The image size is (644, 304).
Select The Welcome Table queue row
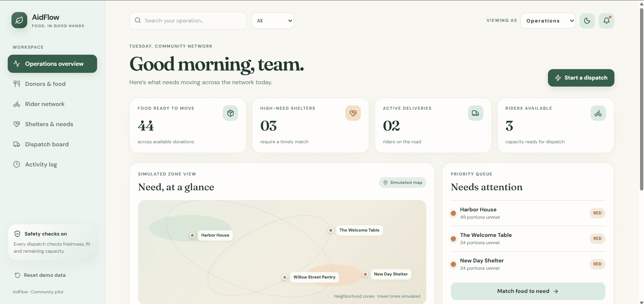coord(528,239)
